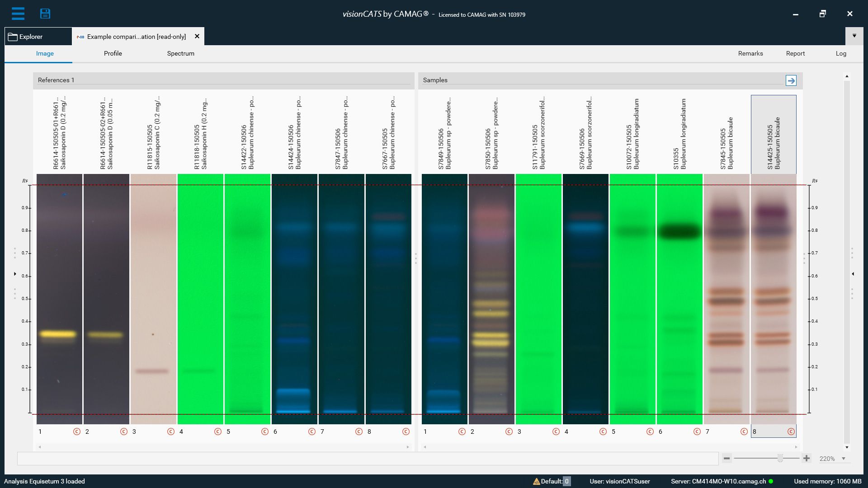This screenshot has height=488, width=868.
Task: Select the Image tab
Action: pyautogui.click(x=45, y=53)
